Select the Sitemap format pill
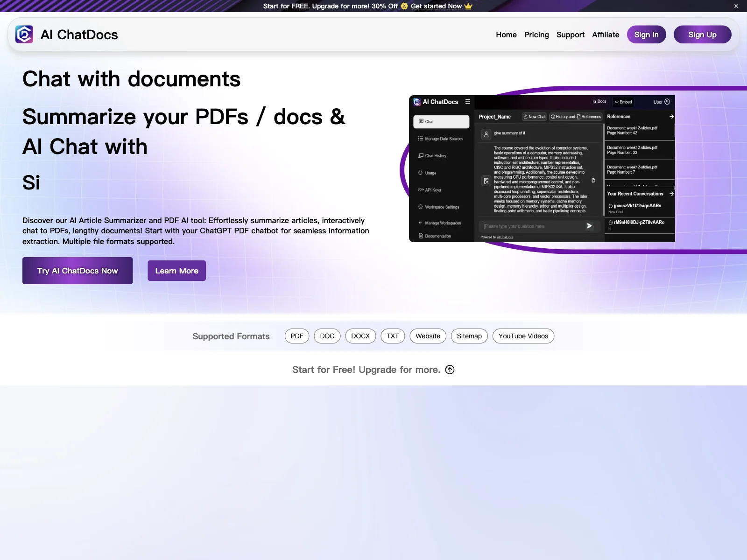This screenshot has width=747, height=560. (x=469, y=336)
